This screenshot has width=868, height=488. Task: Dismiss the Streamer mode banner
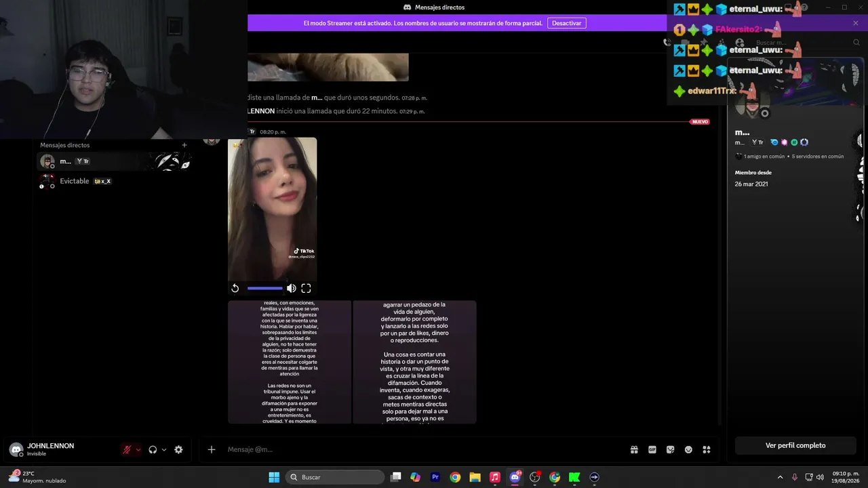856,23
